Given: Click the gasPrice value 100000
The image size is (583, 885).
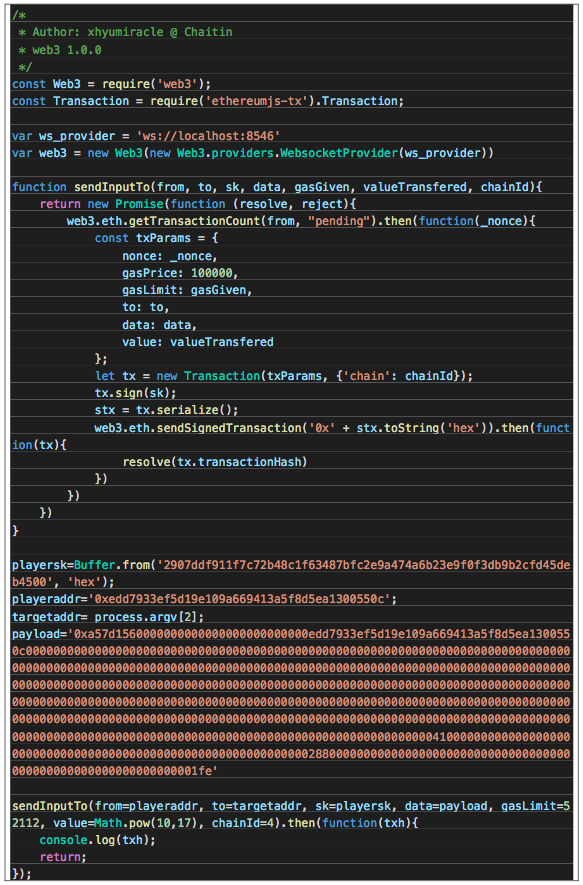Looking at the screenshot, I should [x=212, y=273].
